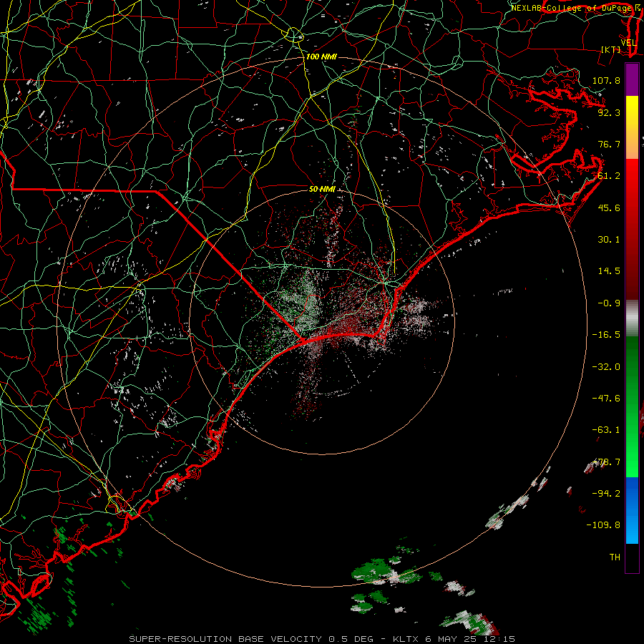This screenshot has width=644, height=644.
Task: Select the 92.3 scale value
Action: tap(609, 112)
